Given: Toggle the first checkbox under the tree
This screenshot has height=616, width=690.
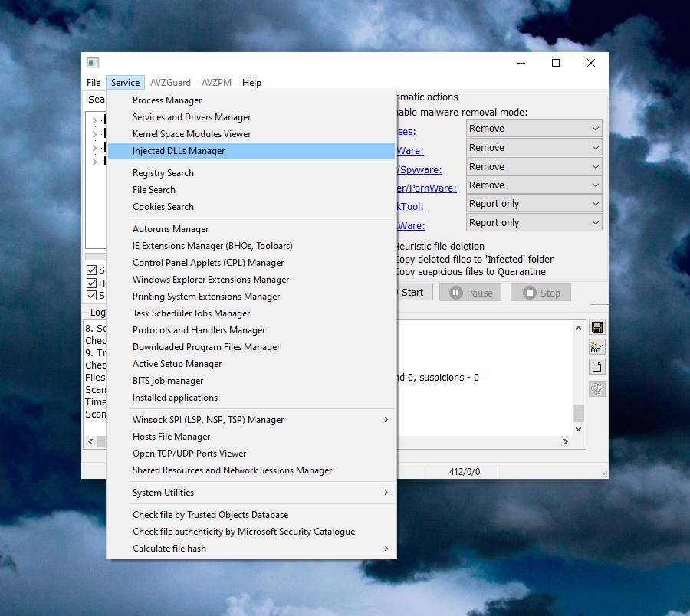Looking at the screenshot, I should [x=91, y=270].
